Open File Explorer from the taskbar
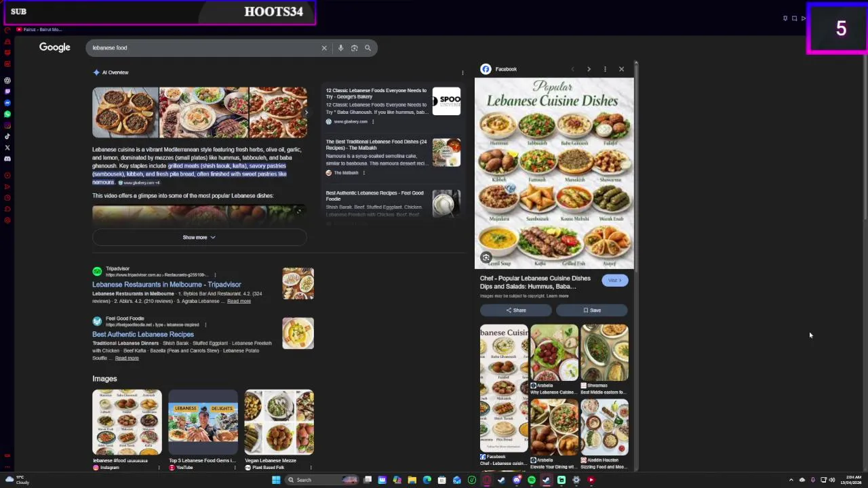Image resolution: width=868 pixels, height=488 pixels. pos(412,480)
